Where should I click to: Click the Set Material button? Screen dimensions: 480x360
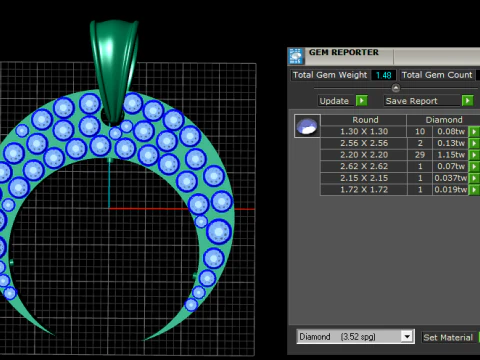(448, 337)
